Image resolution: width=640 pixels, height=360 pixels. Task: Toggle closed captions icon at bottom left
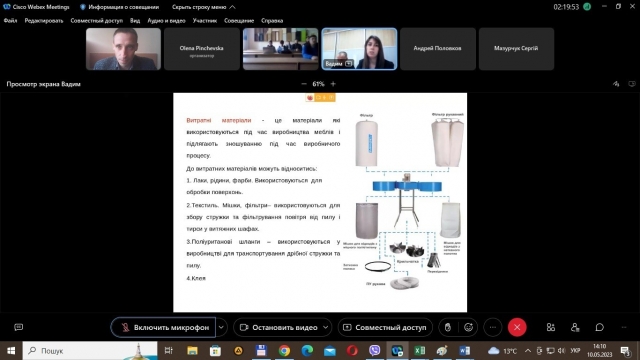tap(19, 327)
